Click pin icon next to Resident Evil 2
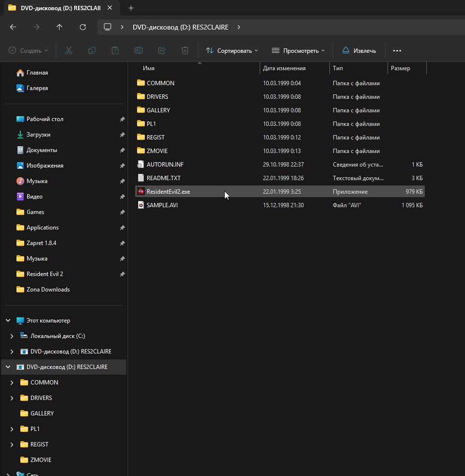 point(122,274)
